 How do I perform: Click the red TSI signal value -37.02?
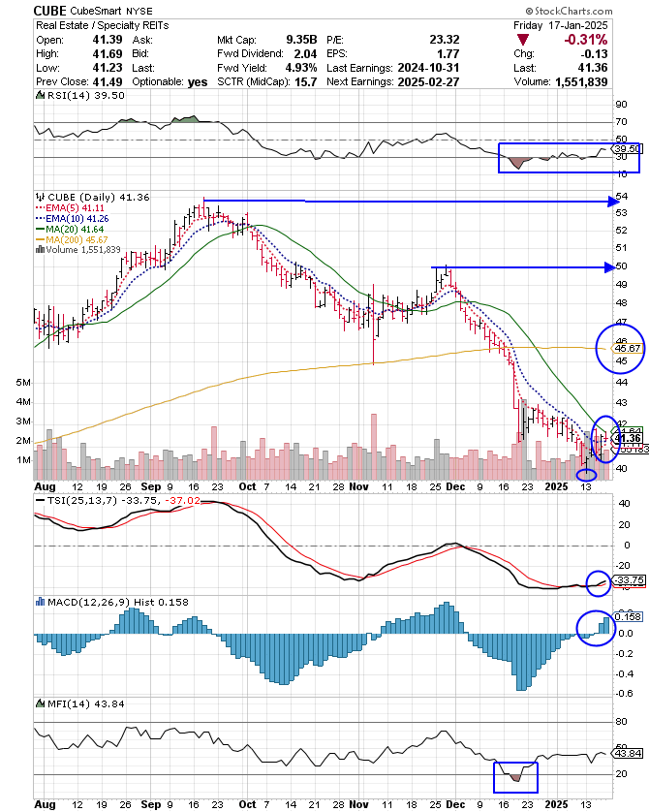182,500
